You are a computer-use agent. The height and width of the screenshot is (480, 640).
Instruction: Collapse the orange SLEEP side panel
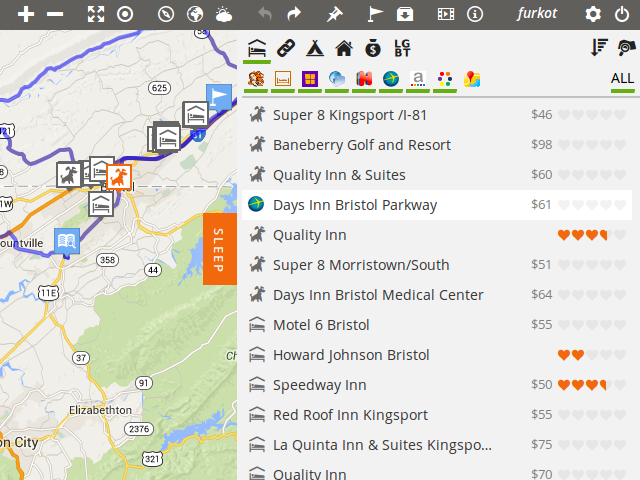(219, 249)
